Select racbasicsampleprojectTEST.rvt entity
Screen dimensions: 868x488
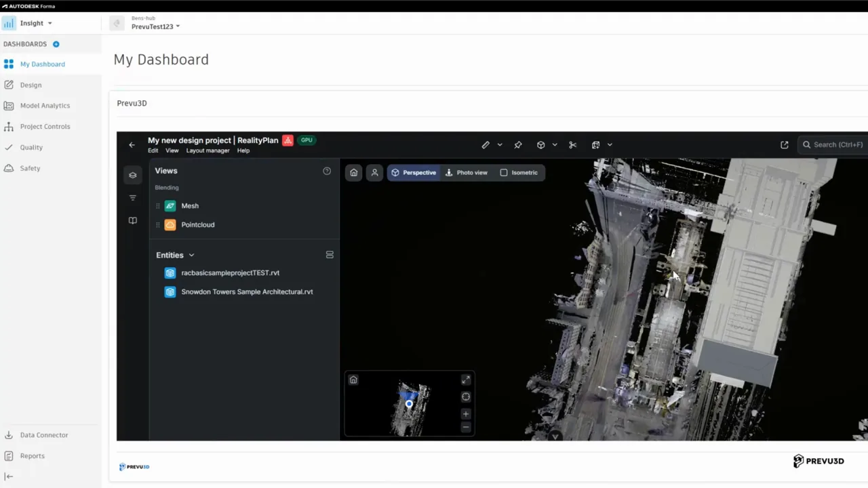(x=231, y=272)
